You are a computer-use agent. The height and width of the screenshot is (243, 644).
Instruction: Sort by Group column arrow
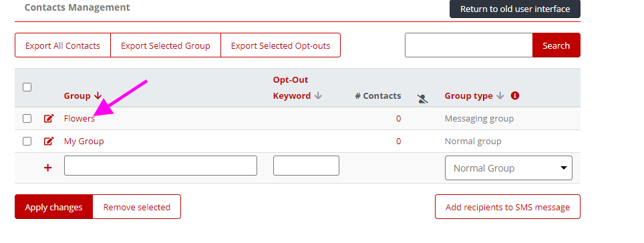click(x=98, y=95)
